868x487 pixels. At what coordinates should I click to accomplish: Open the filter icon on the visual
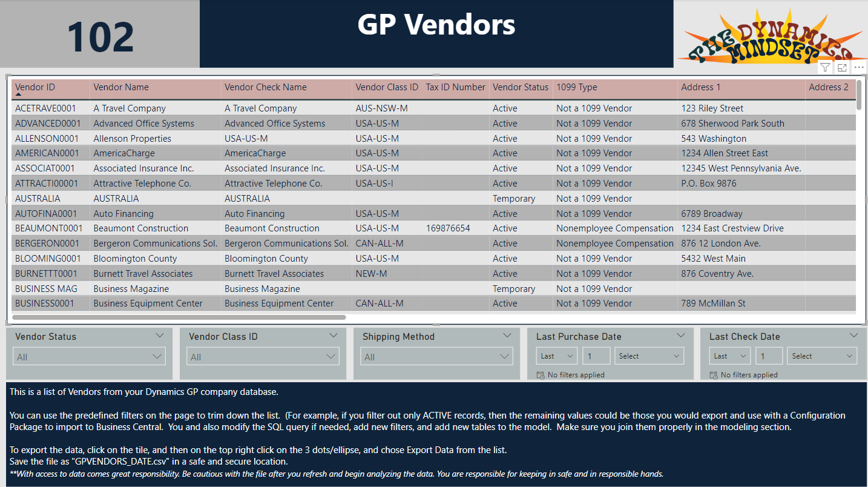[x=825, y=67]
